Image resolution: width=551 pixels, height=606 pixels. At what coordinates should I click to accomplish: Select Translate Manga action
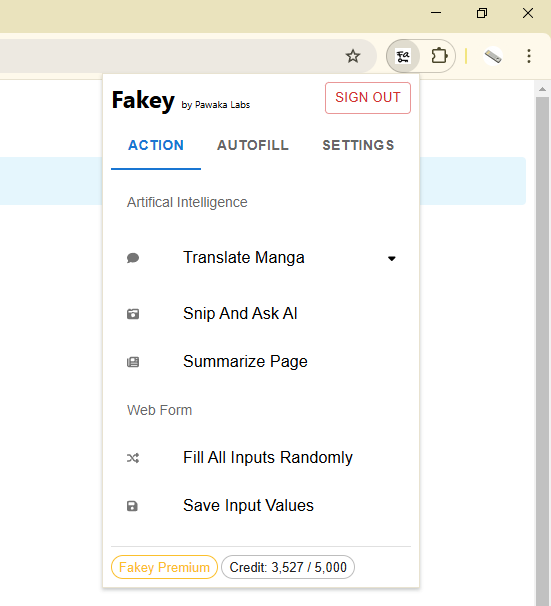point(261,258)
